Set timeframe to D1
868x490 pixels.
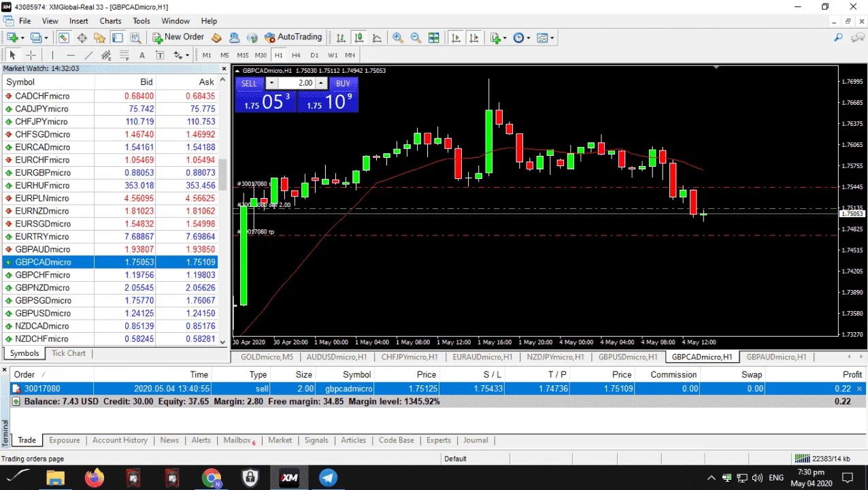pyautogui.click(x=314, y=55)
